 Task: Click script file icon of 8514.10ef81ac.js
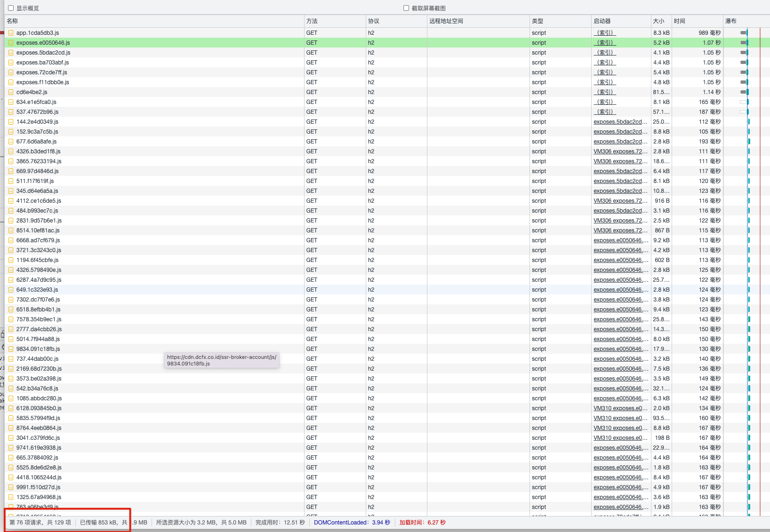click(11, 230)
